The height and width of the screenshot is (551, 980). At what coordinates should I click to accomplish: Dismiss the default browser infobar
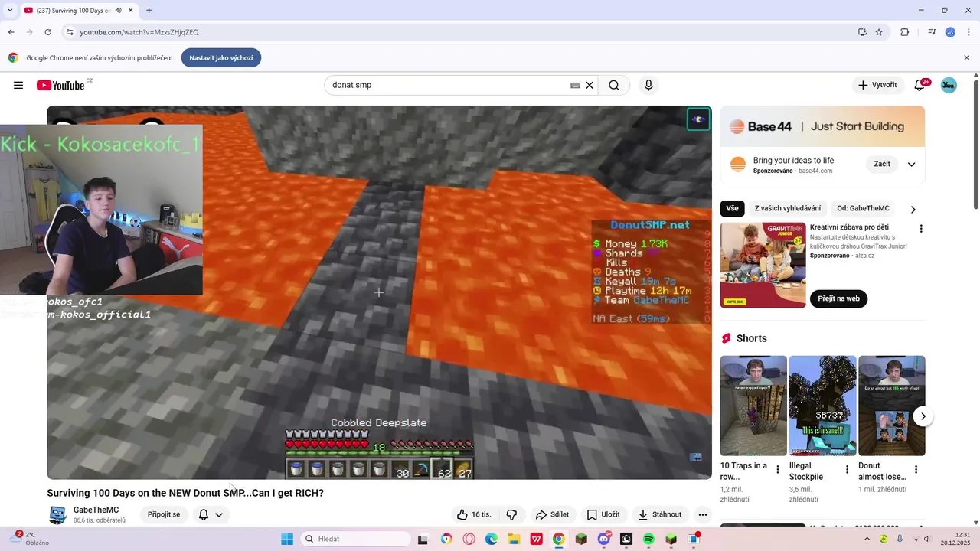[x=966, y=57]
